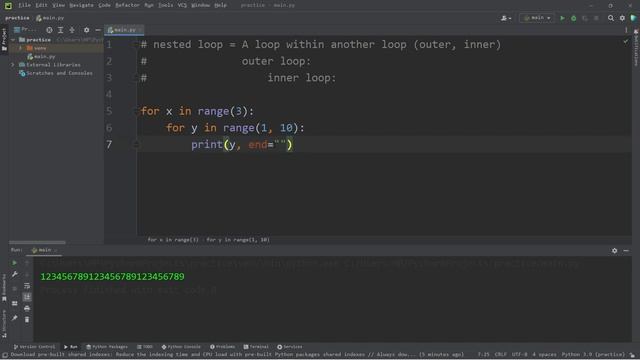Expand the venv folder
The image size is (640, 360).
[20, 48]
